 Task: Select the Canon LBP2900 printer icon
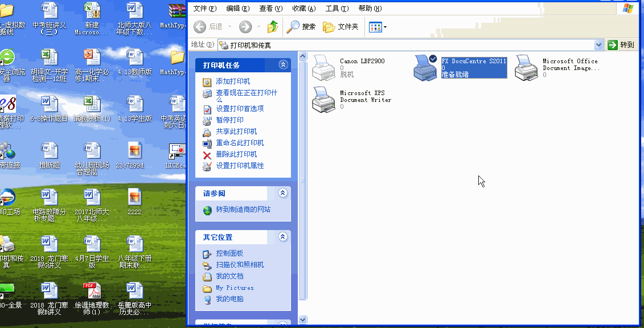point(323,68)
